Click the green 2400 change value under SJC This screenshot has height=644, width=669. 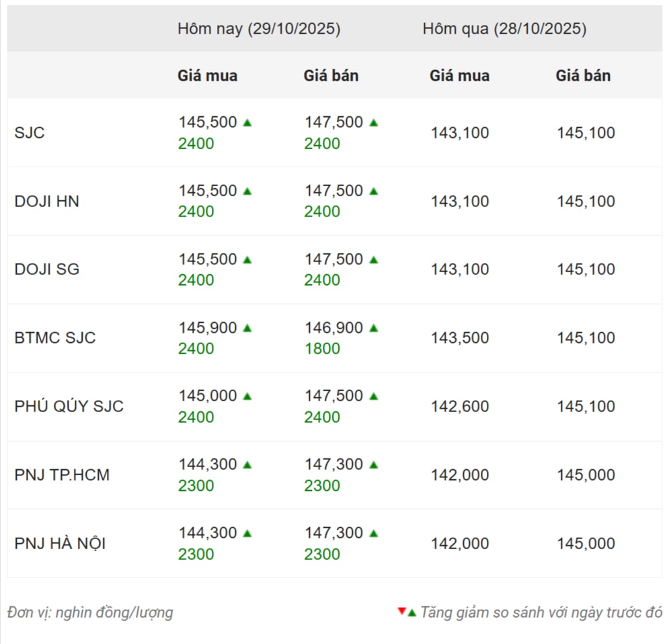coord(196,143)
